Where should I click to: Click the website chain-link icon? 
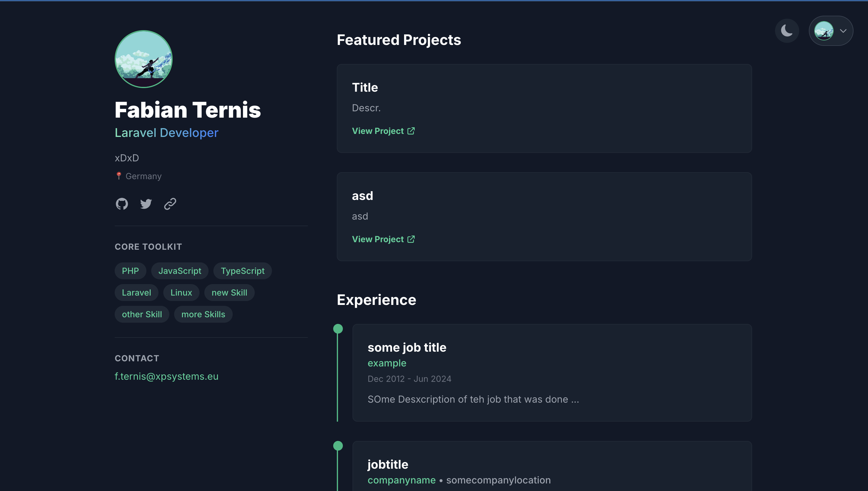coord(170,204)
